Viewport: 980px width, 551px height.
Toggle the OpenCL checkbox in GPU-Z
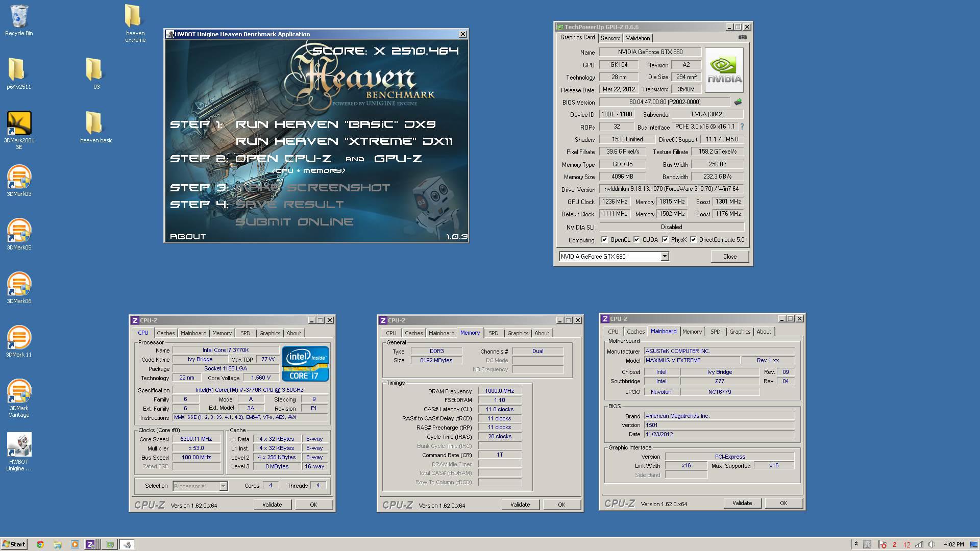604,239
